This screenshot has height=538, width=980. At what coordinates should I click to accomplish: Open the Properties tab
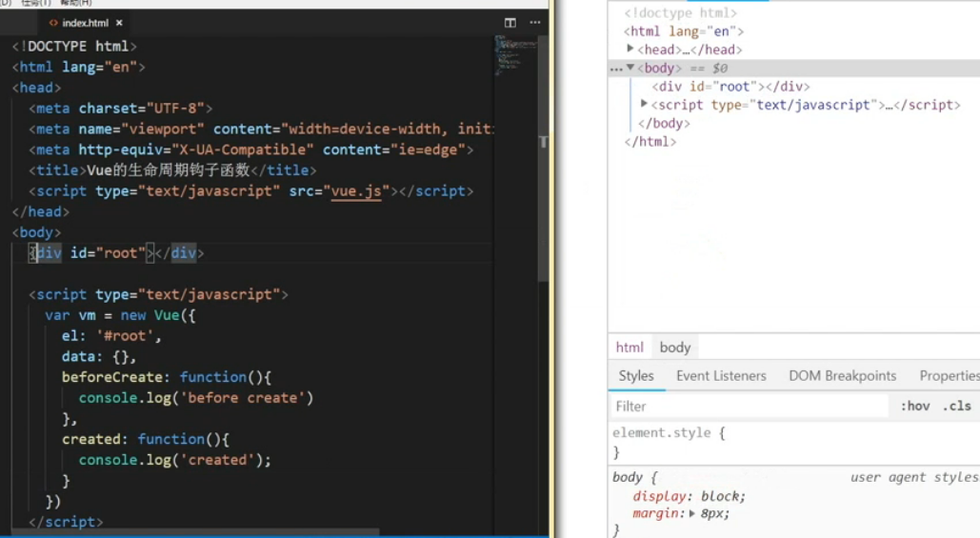[x=949, y=375]
